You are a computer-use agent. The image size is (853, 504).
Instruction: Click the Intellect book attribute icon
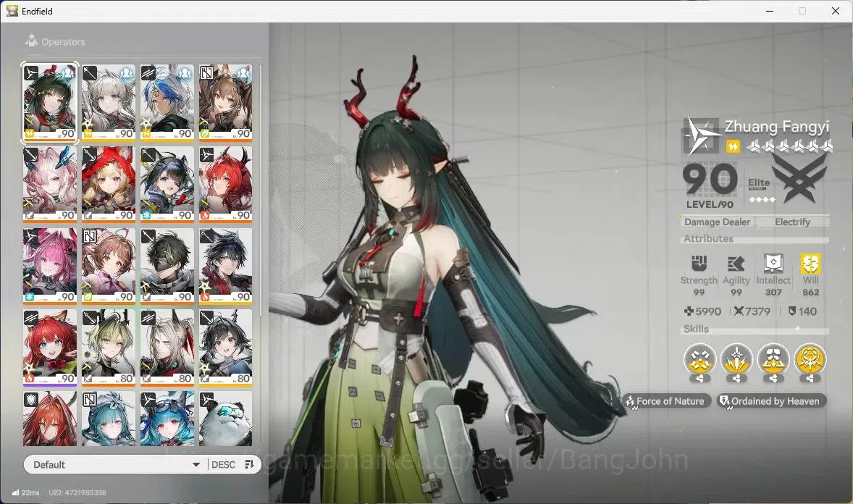(x=773, y=264)
